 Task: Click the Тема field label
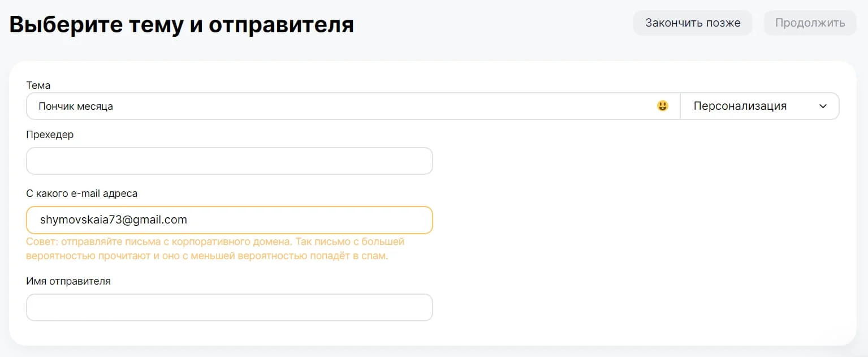point(38,85)
